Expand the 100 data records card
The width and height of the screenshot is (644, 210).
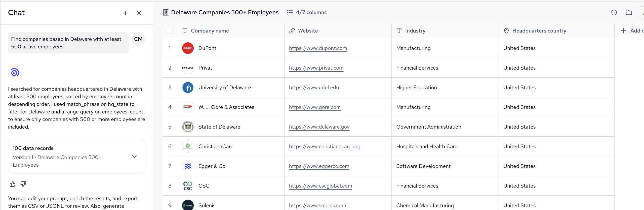pyautogui.click(x=134, y=157)
